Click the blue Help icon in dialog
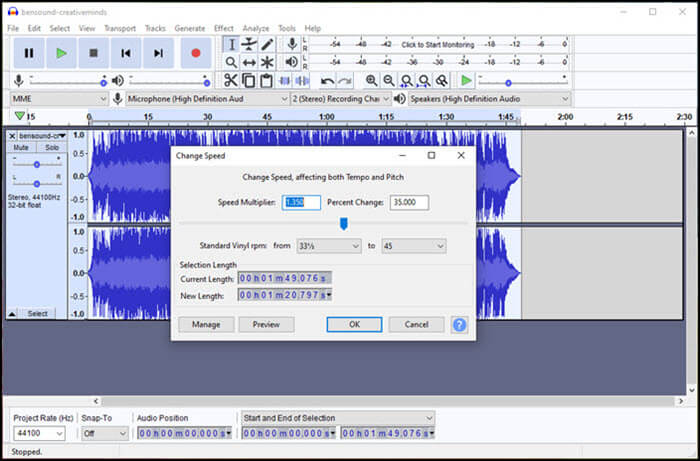Image resolution: width=700 pixels, height=461 pixels. point(459,325)
